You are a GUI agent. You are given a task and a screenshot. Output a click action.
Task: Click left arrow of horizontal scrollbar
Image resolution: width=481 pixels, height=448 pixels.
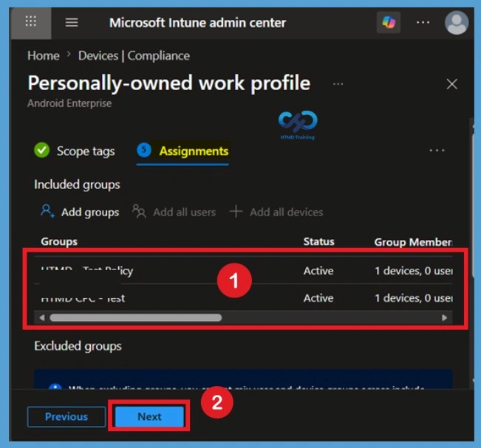[x=42, y=318]
